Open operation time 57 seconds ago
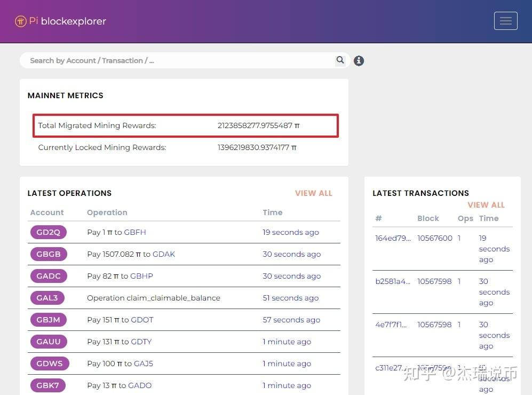This screenshot has height=395, width=532. tap(291, 320)
